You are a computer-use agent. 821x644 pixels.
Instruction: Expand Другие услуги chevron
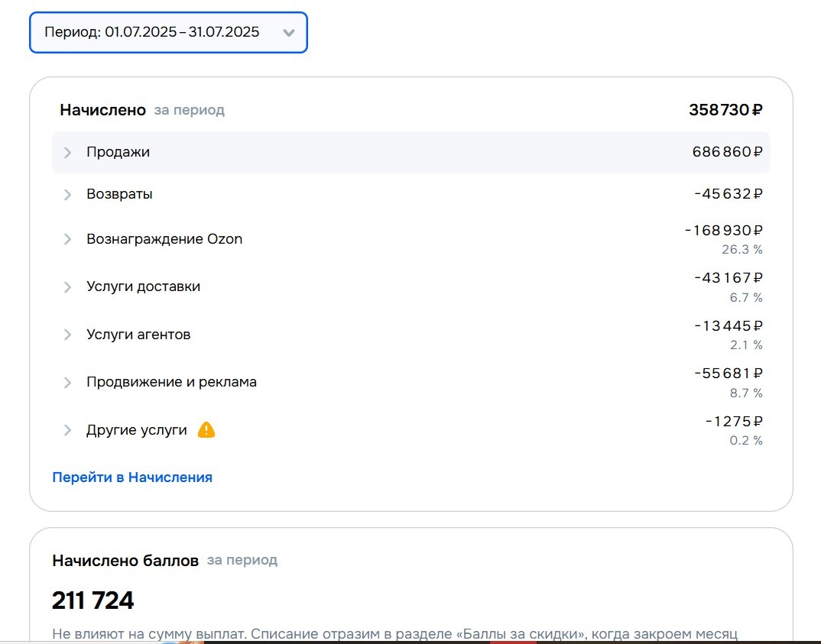click(x=67, y=430)
